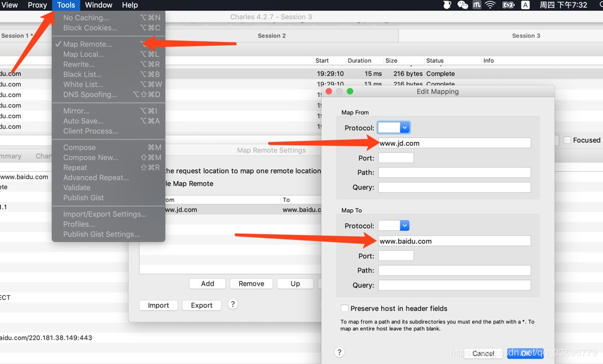This screenshot has height=364, width=603.
Task: Select Rewrite in Tools menu
Action: click(109, 64)
